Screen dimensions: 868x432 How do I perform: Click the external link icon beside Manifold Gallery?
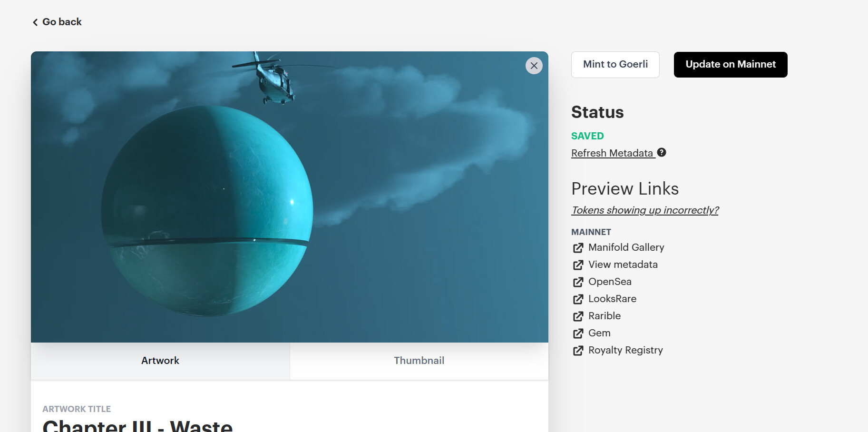pyautogui.click(x=578, y=248)
